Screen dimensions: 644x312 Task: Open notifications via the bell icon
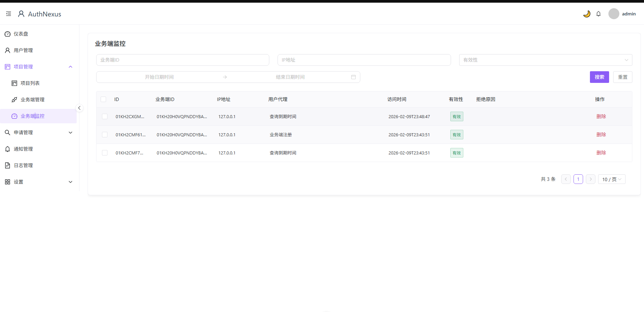[x=598, y=14]
